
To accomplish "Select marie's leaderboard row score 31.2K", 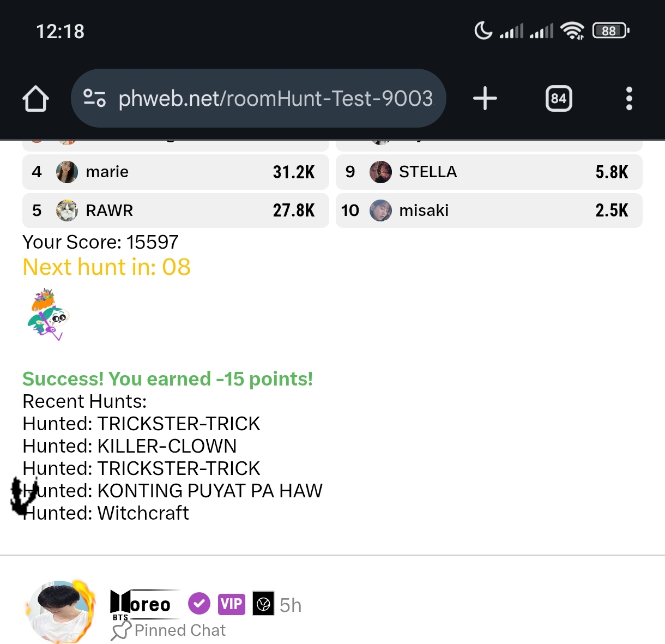I will [293, 172].
